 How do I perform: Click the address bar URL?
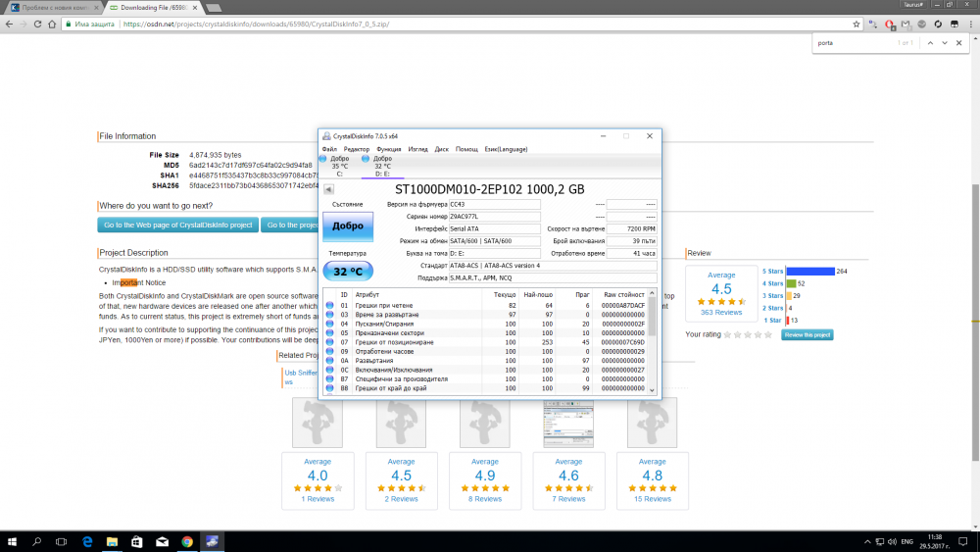click(x=256, y=25)
